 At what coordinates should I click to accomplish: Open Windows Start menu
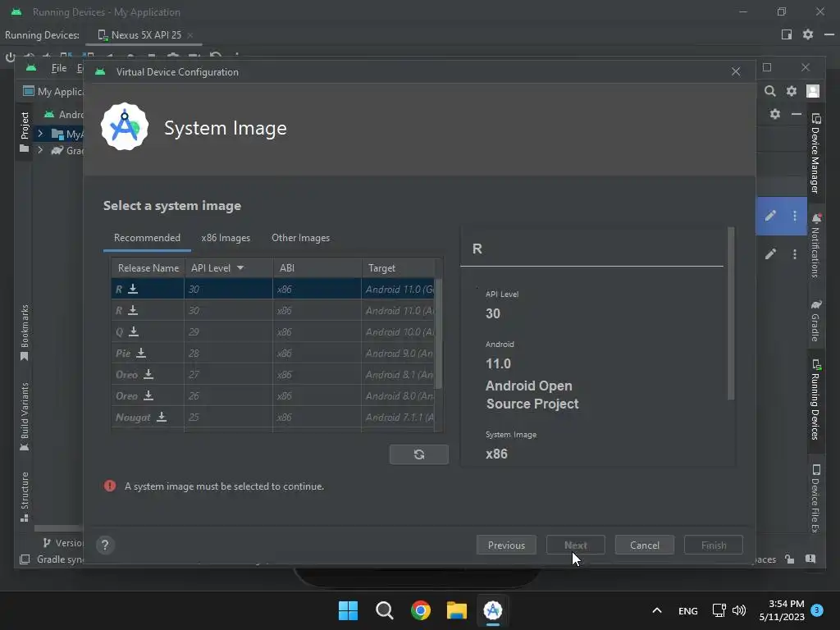click(348, 610)
